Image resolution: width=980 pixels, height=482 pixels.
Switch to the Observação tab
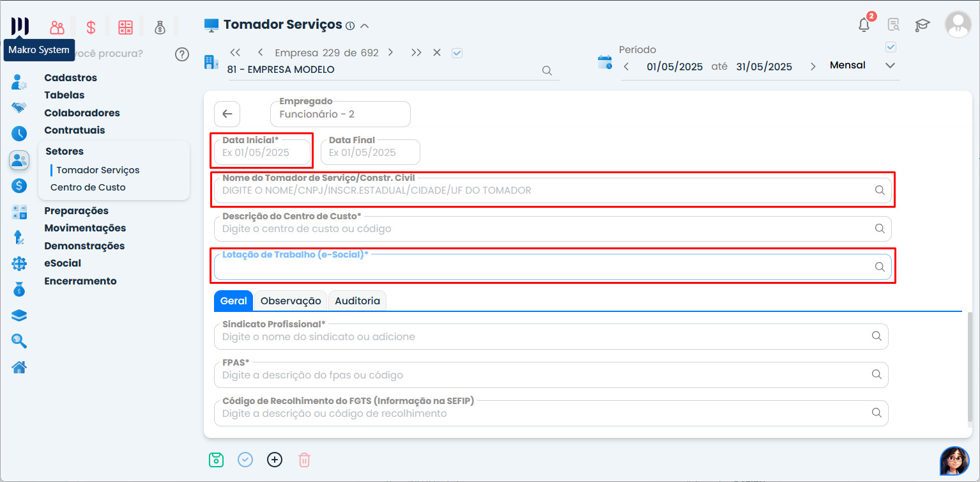pos(291,301)
